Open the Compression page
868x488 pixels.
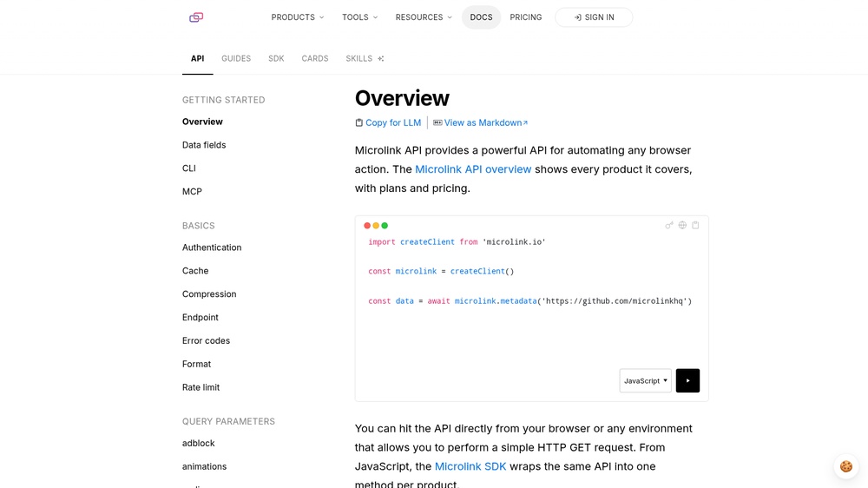tap(209, 294)
